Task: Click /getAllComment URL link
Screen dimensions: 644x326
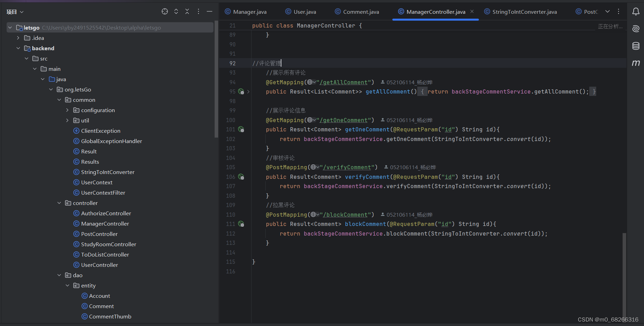Action: [344, 82]
